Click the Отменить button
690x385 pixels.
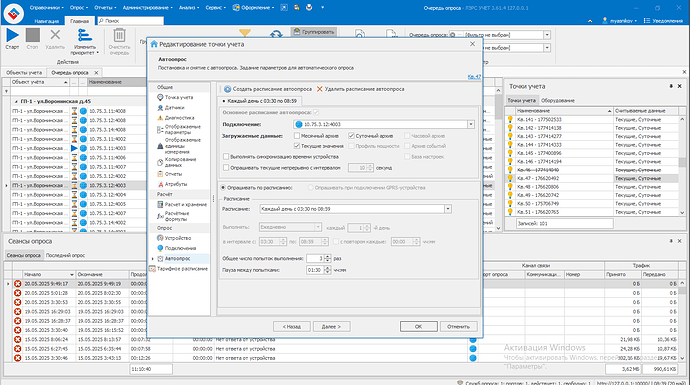[459, 326]
